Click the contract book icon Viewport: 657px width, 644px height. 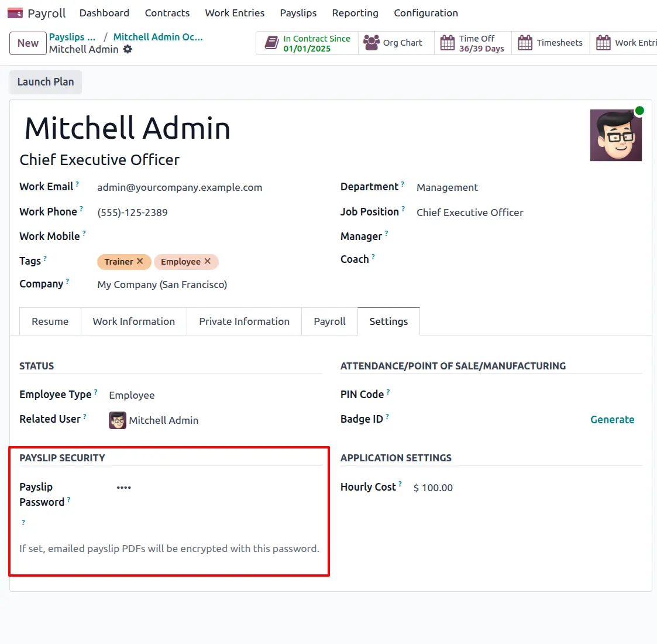click(x=271, y=43)
